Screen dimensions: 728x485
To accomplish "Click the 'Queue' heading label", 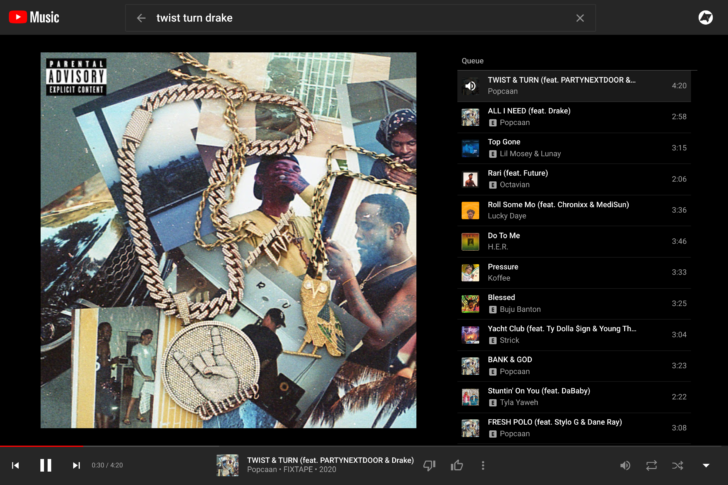I will click(x=472, y=61).
